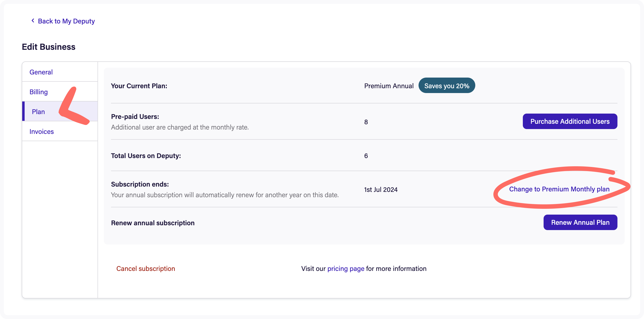Click the annual subscription auto-renew note
Viewport: 644px width, 319px height.
tap(225, 195)
